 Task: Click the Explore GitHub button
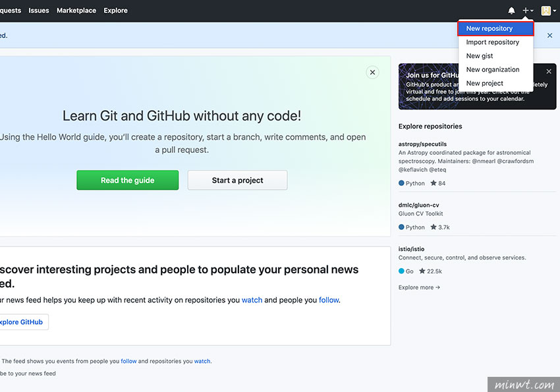22,322
